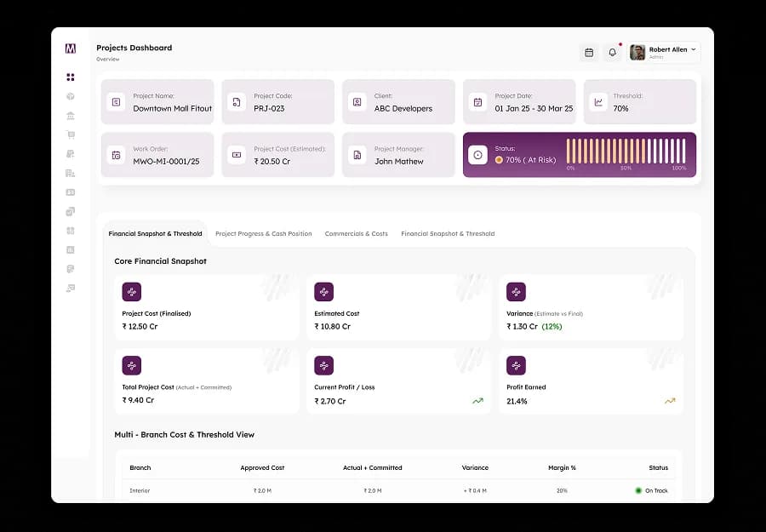
Task: Click the Approved Cost column header
Action: coord(262,467)
